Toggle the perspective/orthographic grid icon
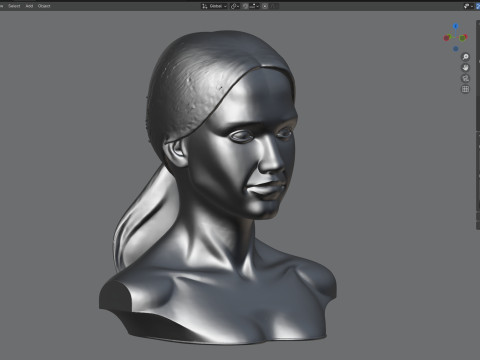This screenshot has width=480, height=360. click(465, 89)
